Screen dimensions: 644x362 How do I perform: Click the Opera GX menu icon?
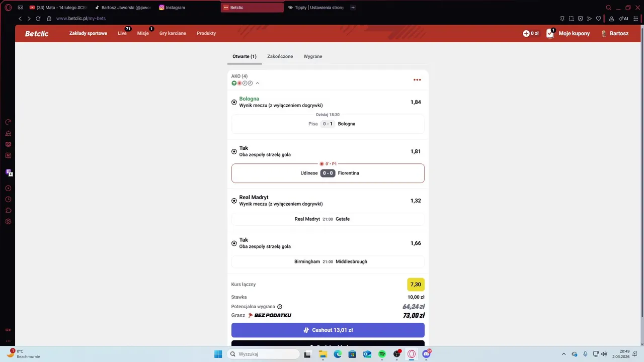(x=8, y=8)
